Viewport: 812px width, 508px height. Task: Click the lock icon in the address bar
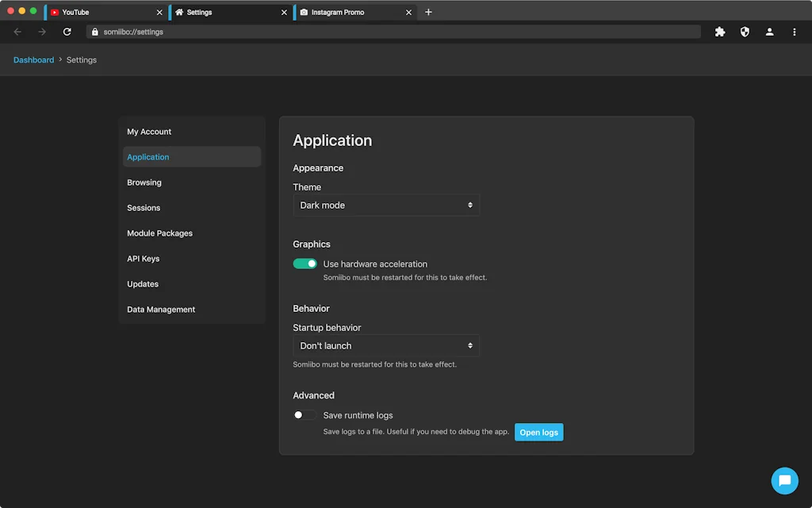tap(94, 32)
